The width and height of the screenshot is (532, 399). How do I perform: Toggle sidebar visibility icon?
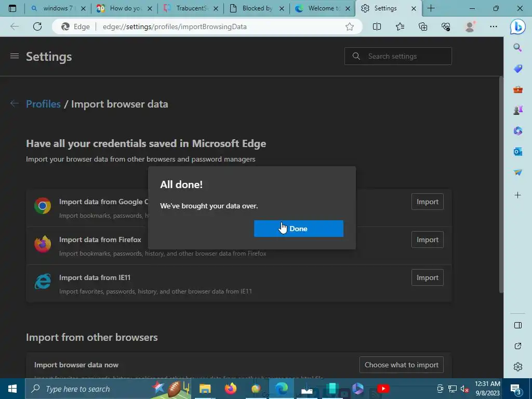(518, 325)
